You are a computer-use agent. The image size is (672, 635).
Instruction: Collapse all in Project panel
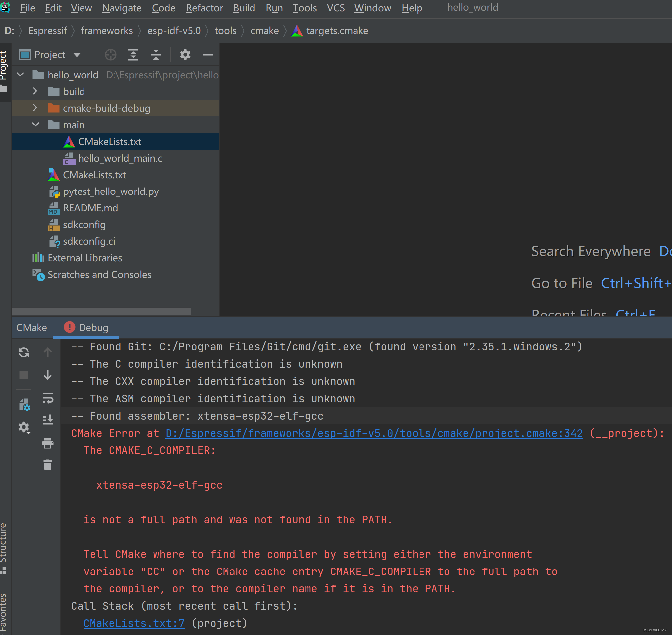coord(156,55)
